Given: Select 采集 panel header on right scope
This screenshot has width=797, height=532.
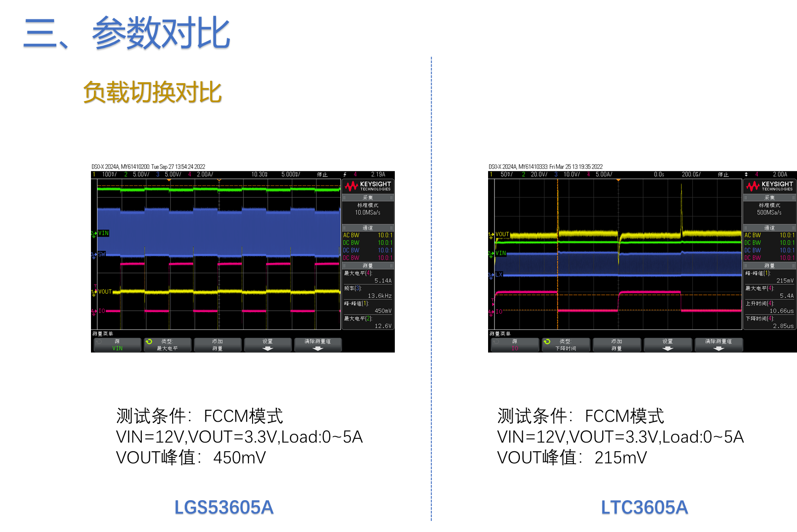Looking at the screenshot, I should [x=770, y=197].
